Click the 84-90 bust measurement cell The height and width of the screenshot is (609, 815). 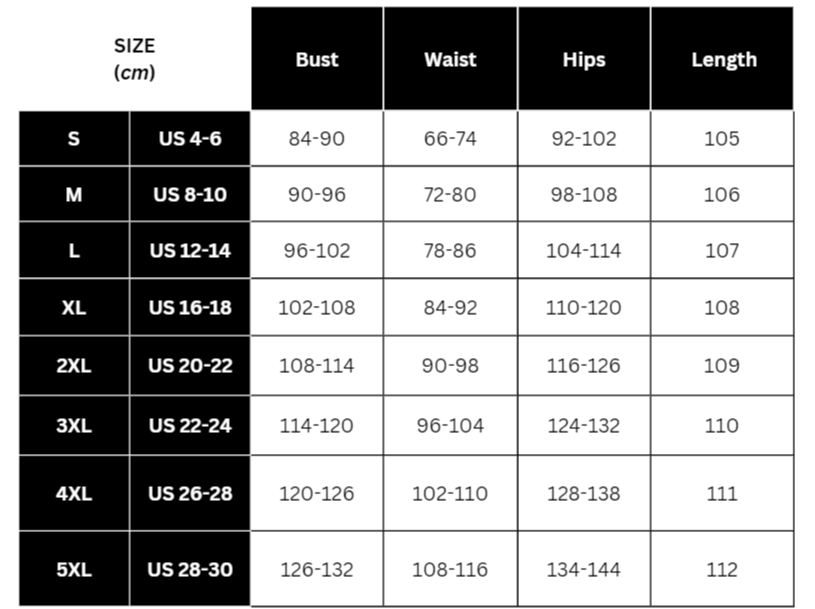tap(317, 139)
